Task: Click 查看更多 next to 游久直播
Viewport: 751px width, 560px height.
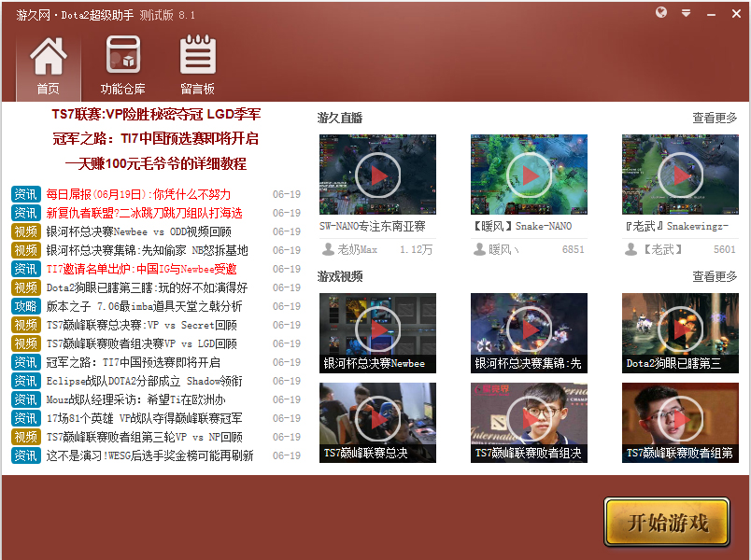Action: coord(715,118)
